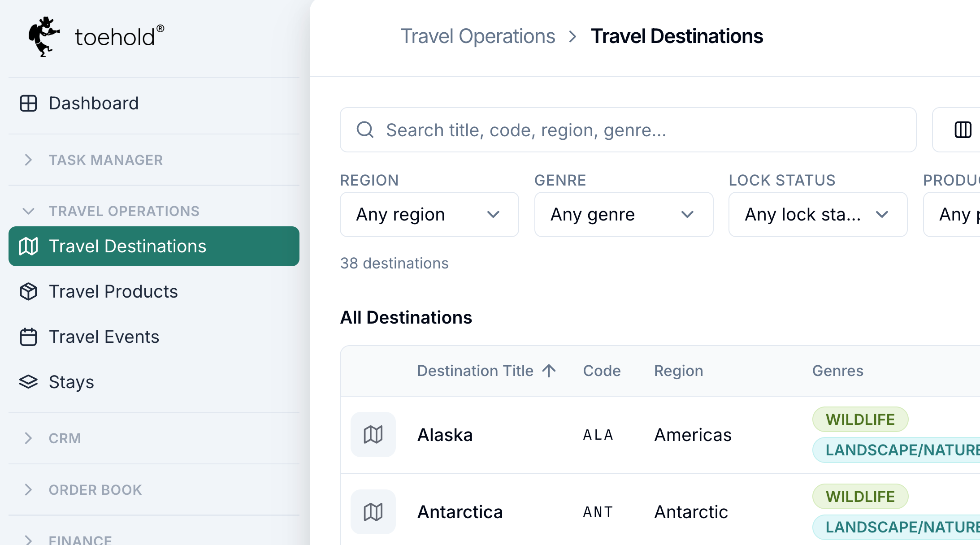Screen dimensions: 980x545
Task: Open the Dashboard grid icon
Action: tap(28, 103)
